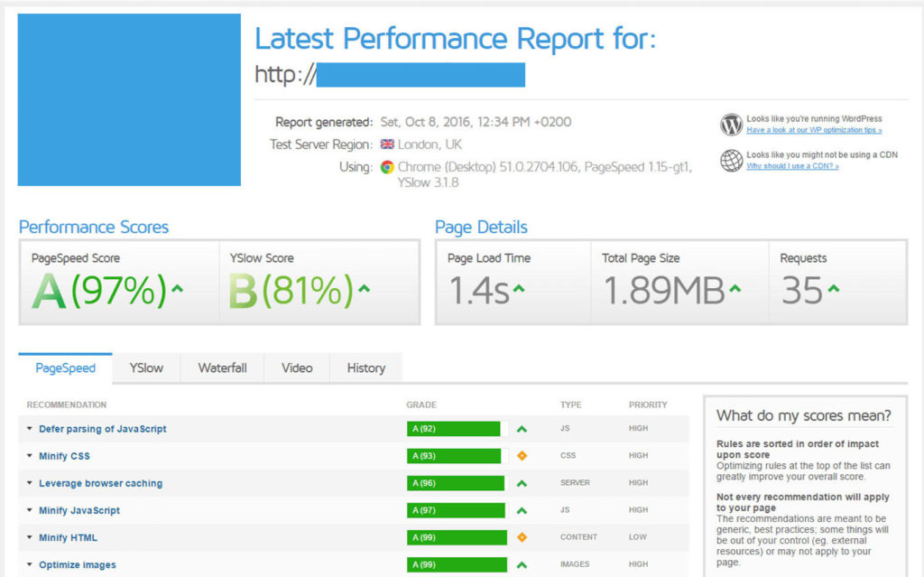Open the History tab

pos(365,368)
